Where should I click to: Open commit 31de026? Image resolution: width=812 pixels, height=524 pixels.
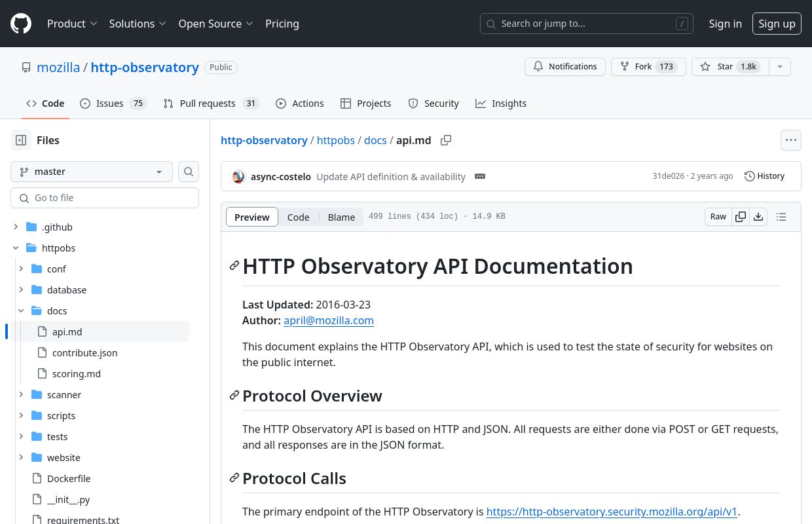click(x=668, y=176)
